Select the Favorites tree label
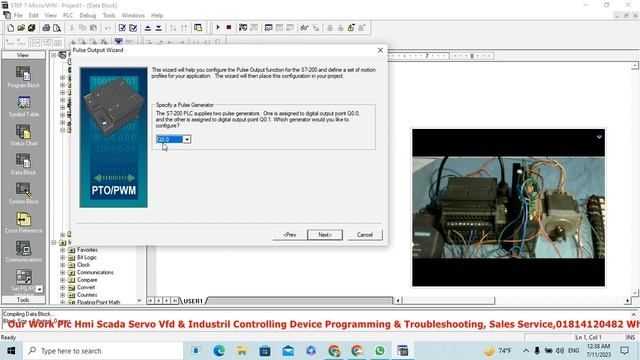 pos(87,250)
